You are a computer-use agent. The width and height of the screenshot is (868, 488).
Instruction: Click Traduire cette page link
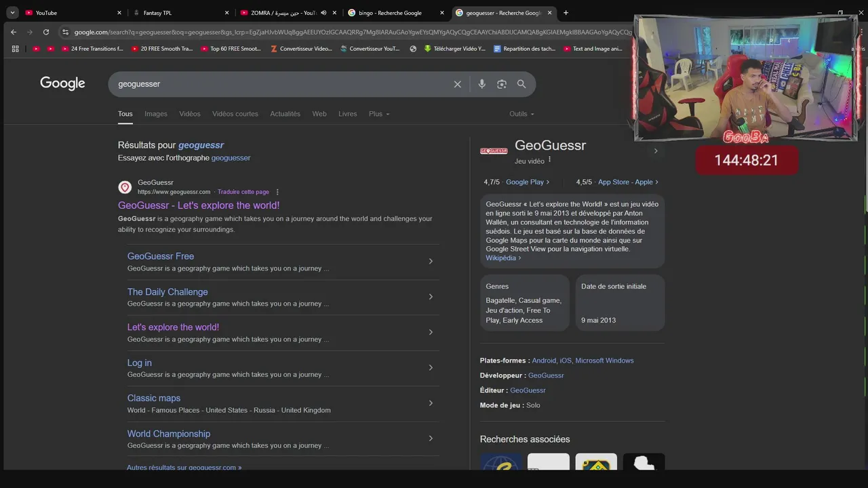coord(243,192)
